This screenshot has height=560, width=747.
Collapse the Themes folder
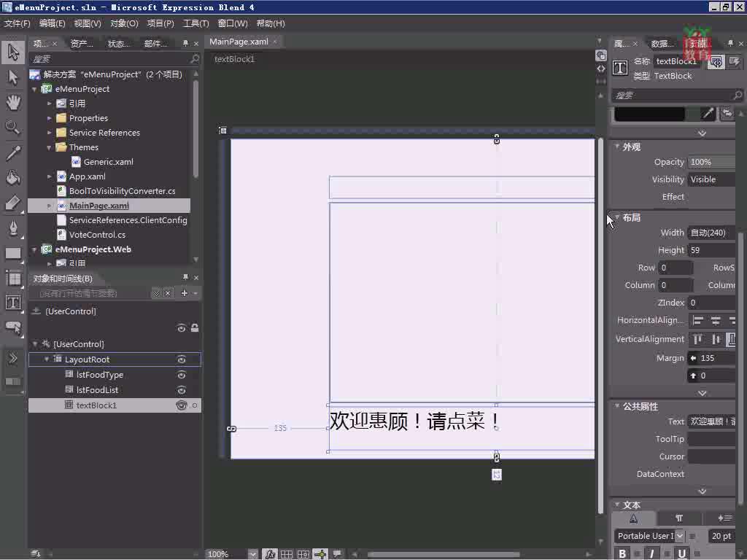(x=49, y=147)
